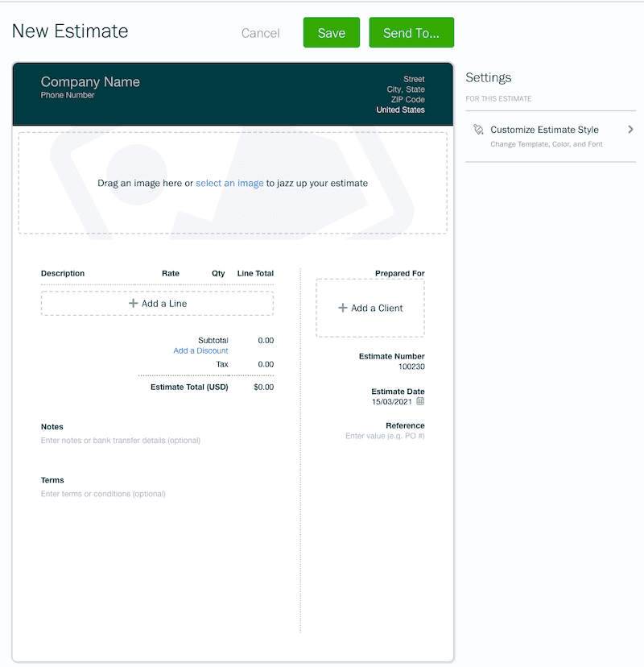Viewport: 644px width, 667px height.
Task: Click the Add a Discount link
Action: tap(200, 351)
